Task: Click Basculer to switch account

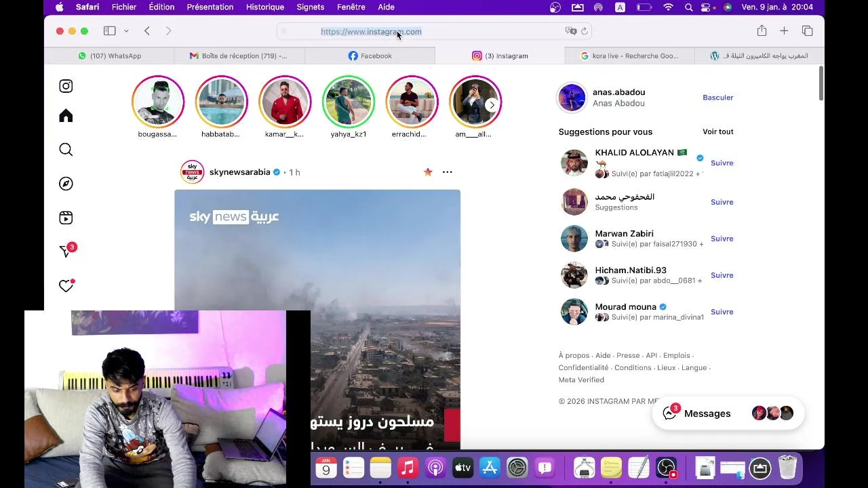Action: click(717, 98)
